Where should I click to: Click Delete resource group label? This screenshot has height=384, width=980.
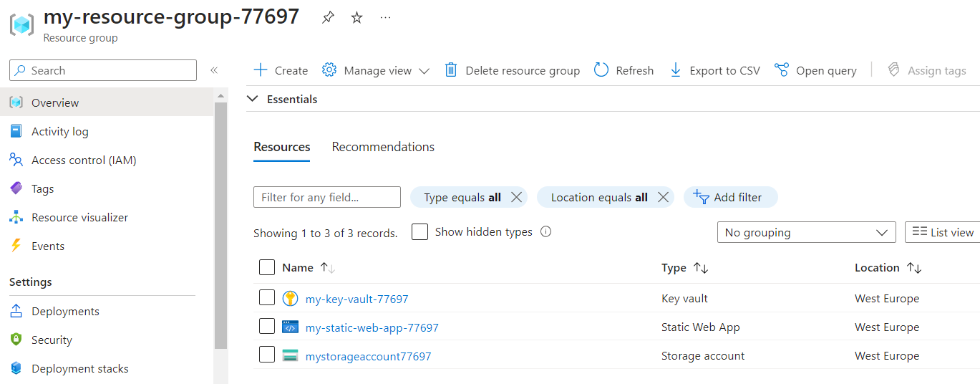click(523, 70)
